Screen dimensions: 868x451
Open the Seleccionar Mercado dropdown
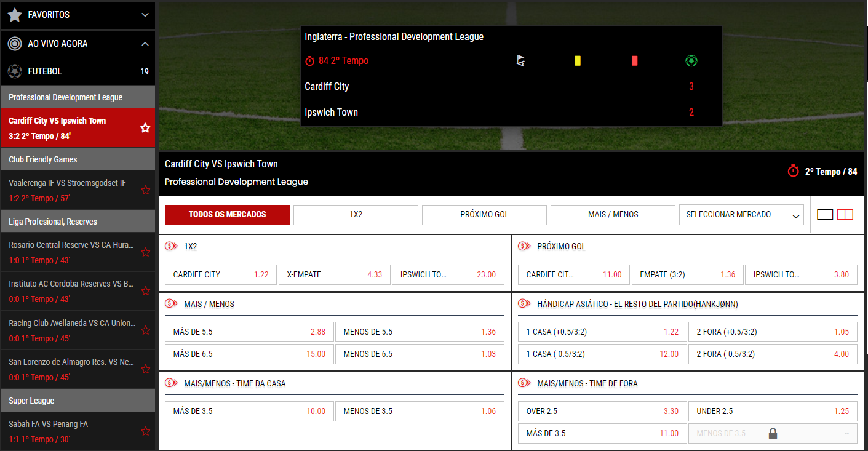(741, 215)
